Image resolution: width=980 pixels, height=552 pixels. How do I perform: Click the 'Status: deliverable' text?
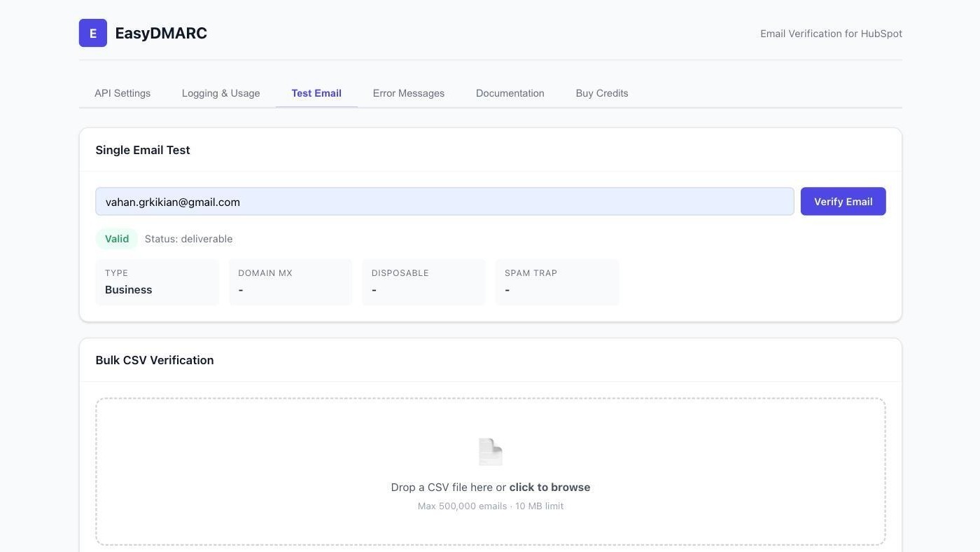tap(189, 239)
